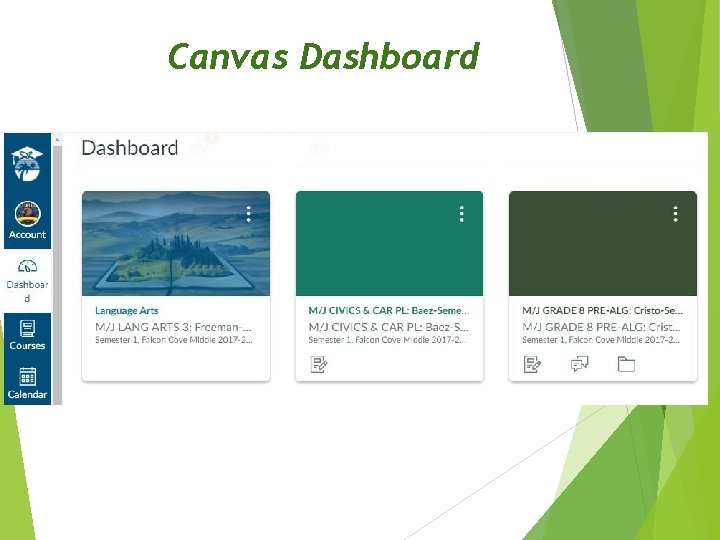Screen dimensions: 720x540
Task: Click the sidebar vertical scrollbar
Action: click(x=57, y=275)
